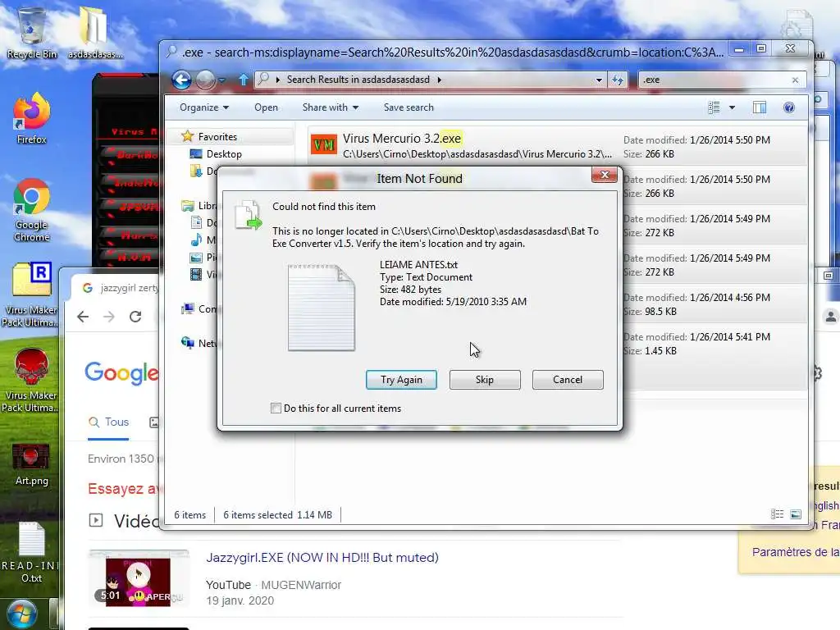Click Open in Explorer toolbar
Viewport: 840px width, 630px height.
267,107
